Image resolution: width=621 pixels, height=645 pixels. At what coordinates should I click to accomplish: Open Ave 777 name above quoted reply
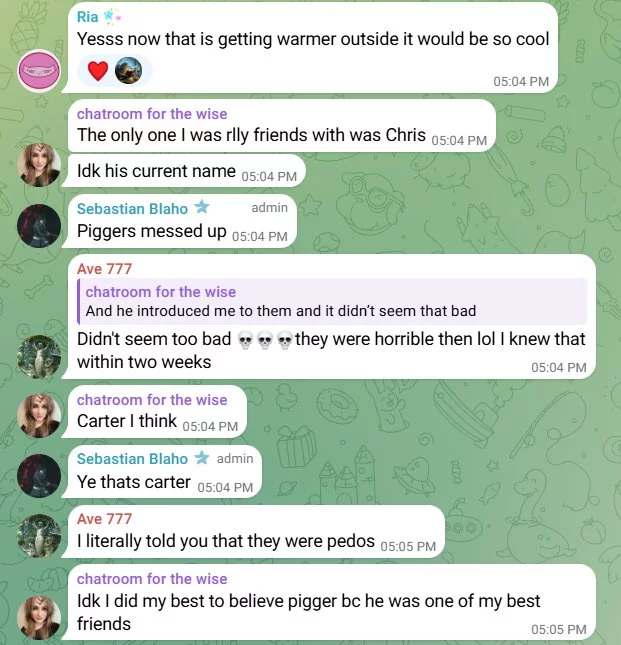pyautogui.click(x=104, y=269)
